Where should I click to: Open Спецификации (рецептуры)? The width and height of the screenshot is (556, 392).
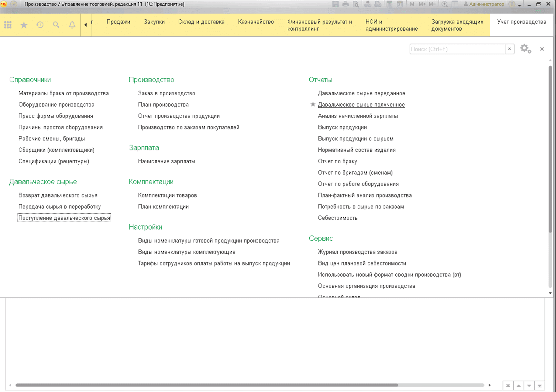click(54, 161)
